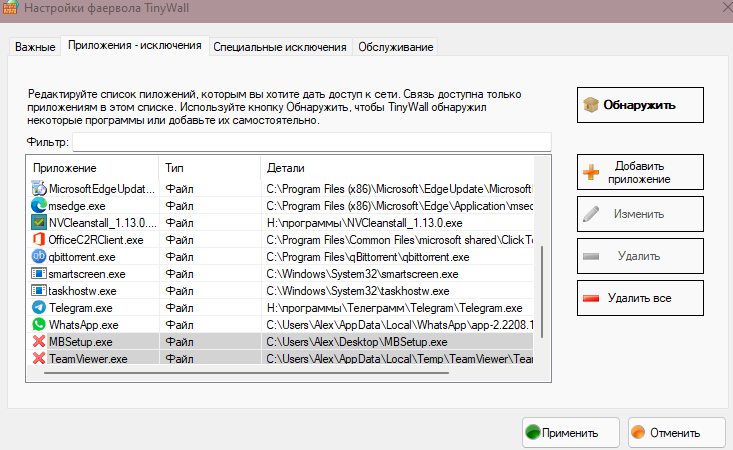Select the smartscreen.exe entry name

point(87,274)
